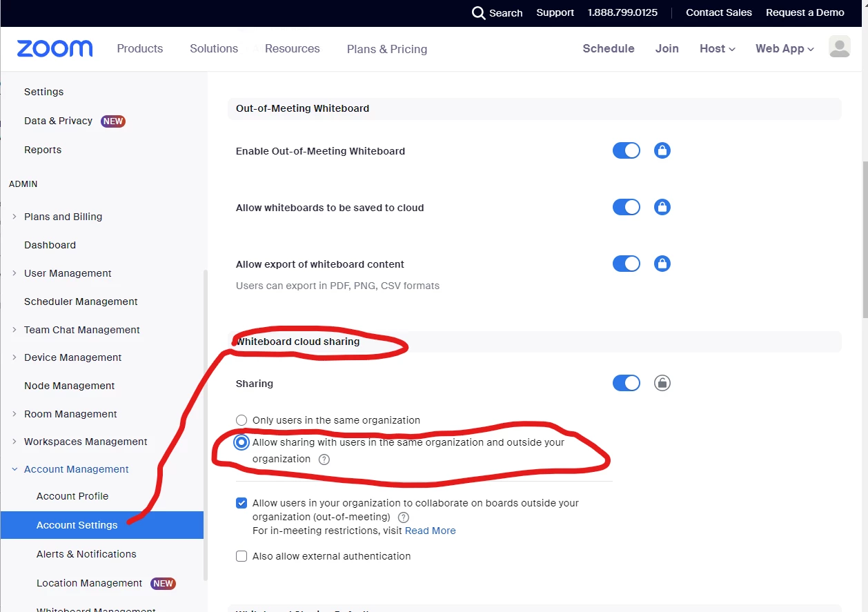Toggle Allow export of whiteboard content

click(x=627, y=264)
